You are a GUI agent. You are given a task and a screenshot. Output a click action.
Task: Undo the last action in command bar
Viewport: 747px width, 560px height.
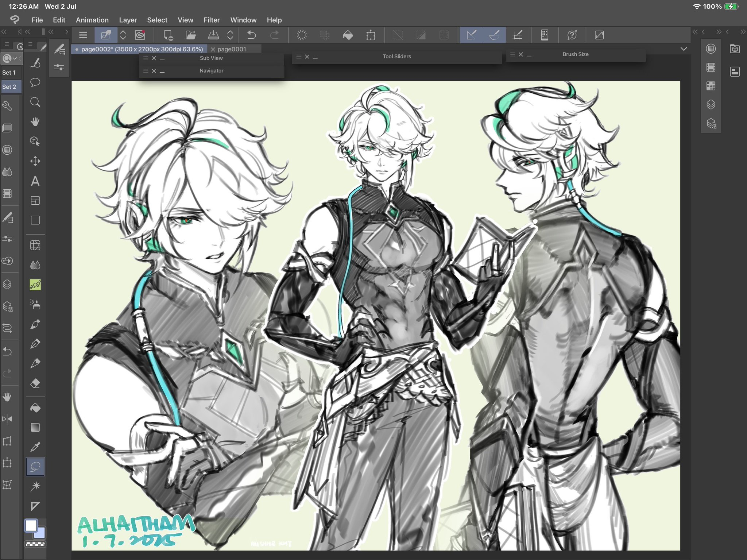coord(252,35)
